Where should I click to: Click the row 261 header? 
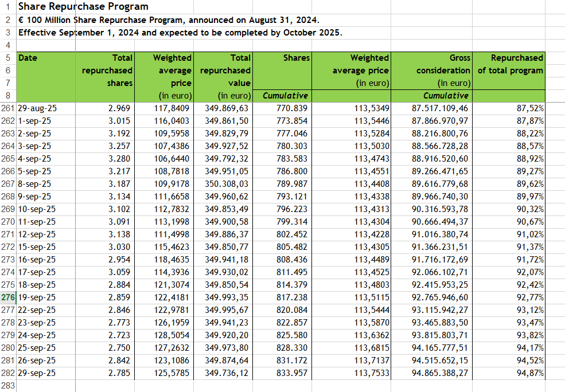pos(8,108)
